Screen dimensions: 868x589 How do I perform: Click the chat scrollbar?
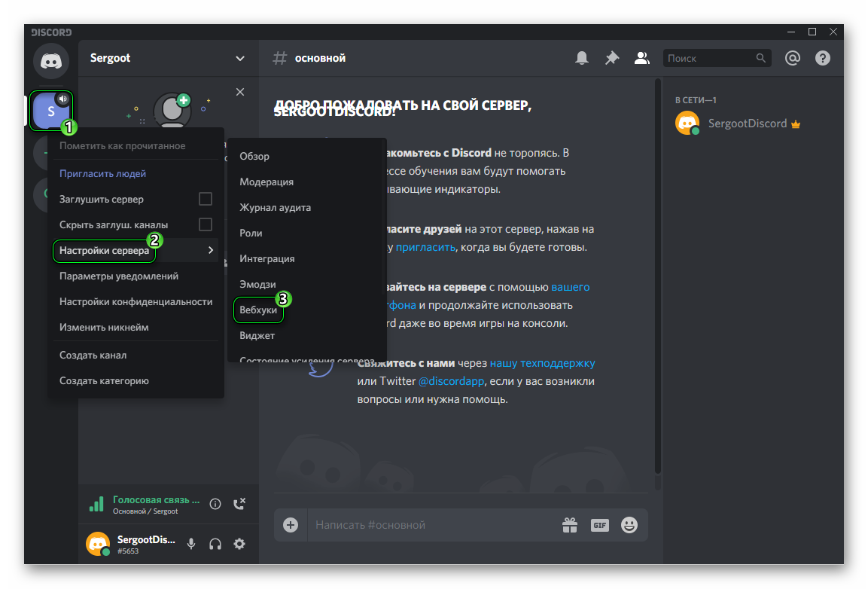(x=658, y=277)
